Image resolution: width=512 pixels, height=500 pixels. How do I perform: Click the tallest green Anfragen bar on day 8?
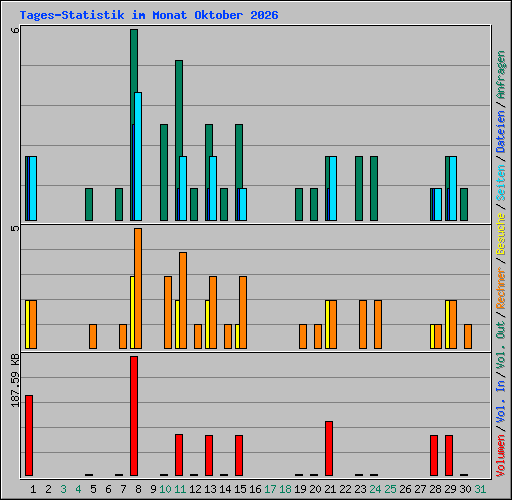[x=134, y=60]
